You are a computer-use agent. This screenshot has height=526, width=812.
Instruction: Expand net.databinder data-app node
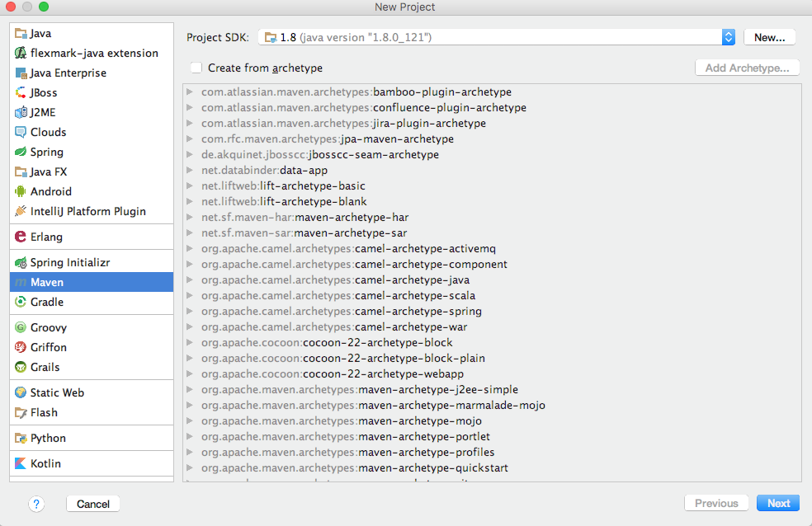pyautogui.click(x=190, y=170)
